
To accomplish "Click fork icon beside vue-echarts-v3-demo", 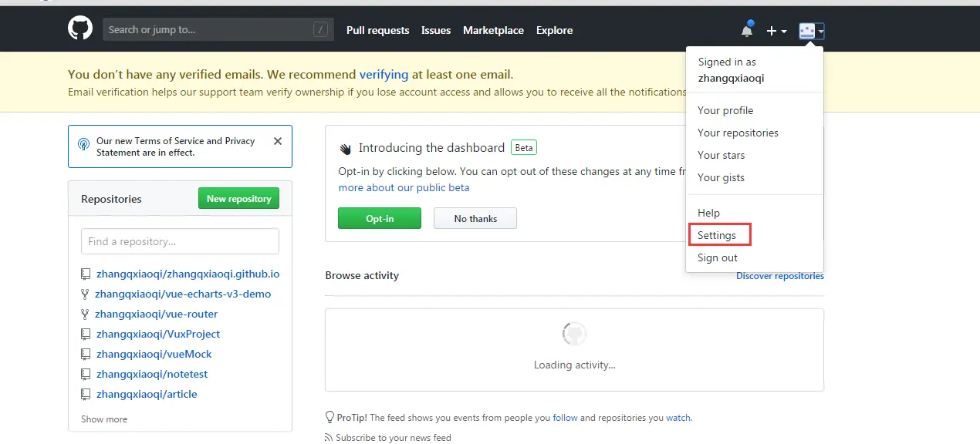I will (86, 294).
